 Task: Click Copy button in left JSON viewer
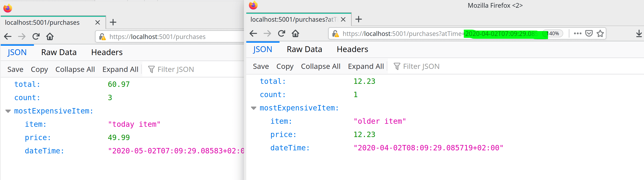point(39,69)
